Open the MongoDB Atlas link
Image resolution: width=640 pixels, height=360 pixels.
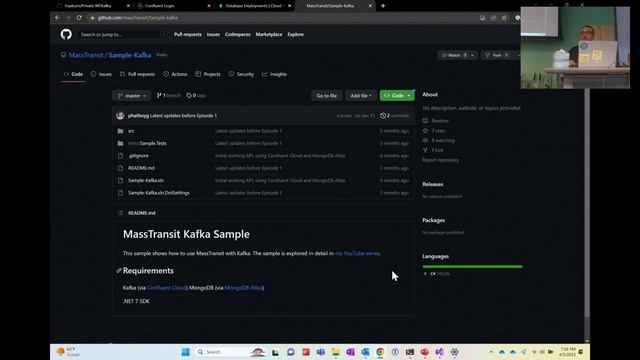pos(244,288)
